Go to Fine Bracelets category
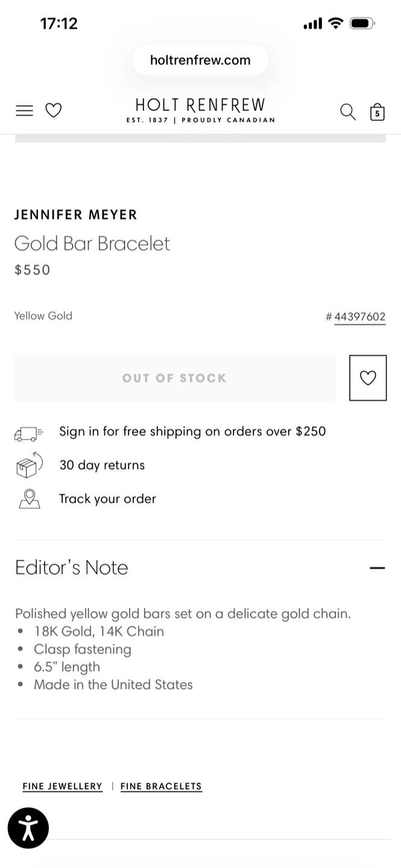This screenshot has height=868, width=401. 161,786
